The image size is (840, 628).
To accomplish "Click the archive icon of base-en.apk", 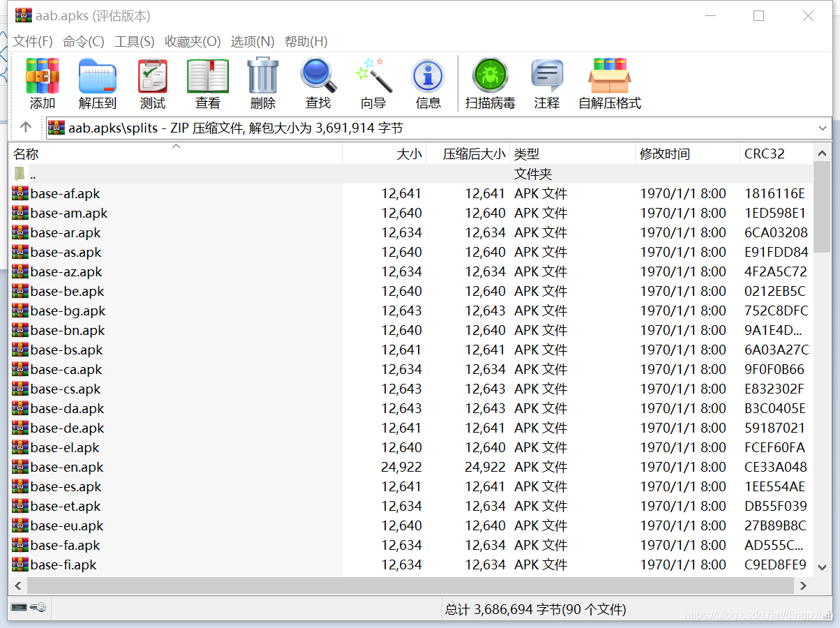I will point(20,467).
